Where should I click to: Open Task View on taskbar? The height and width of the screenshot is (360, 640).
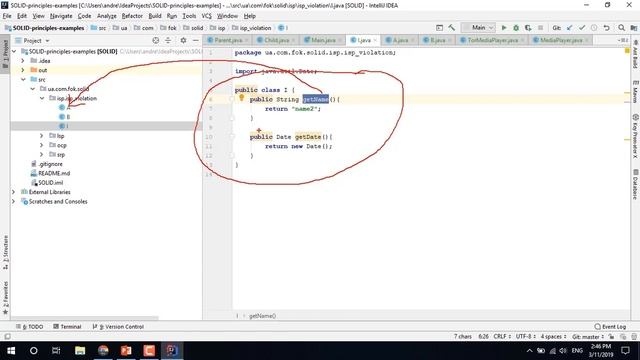pos(56,351)
